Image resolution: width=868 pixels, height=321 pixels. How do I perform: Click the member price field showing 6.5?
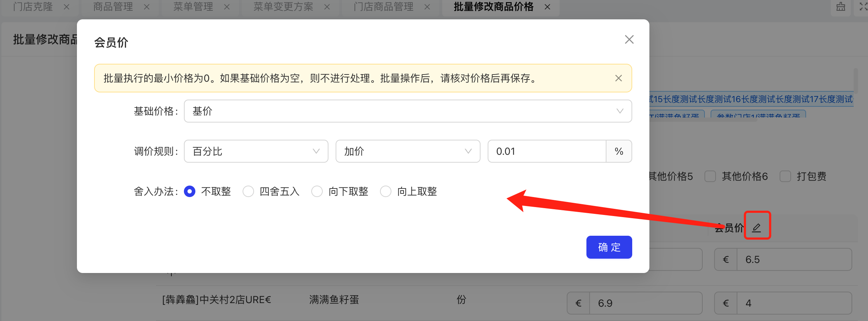point(794,259)
